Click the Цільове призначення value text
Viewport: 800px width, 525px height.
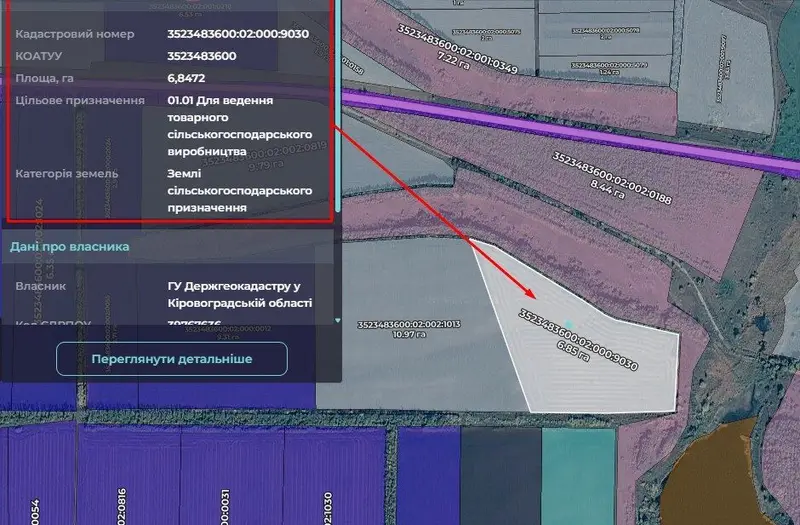240,126
